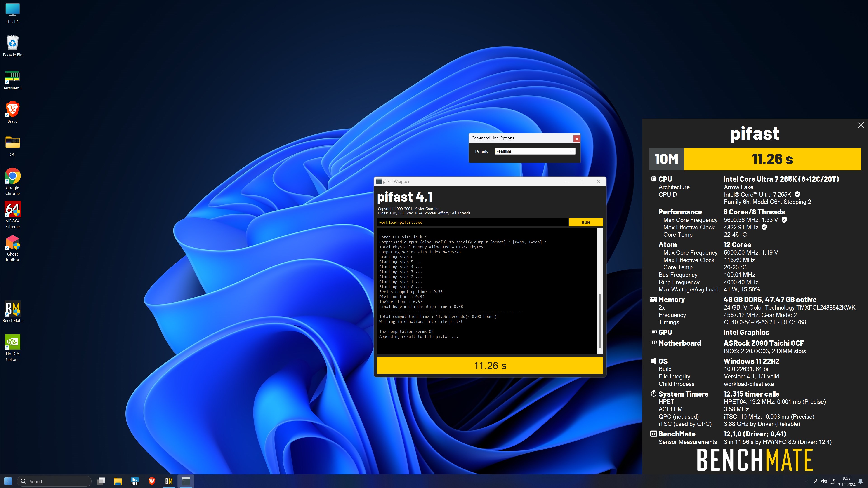
Task: Click the Memory module icon in result panel
Action: 653,299
